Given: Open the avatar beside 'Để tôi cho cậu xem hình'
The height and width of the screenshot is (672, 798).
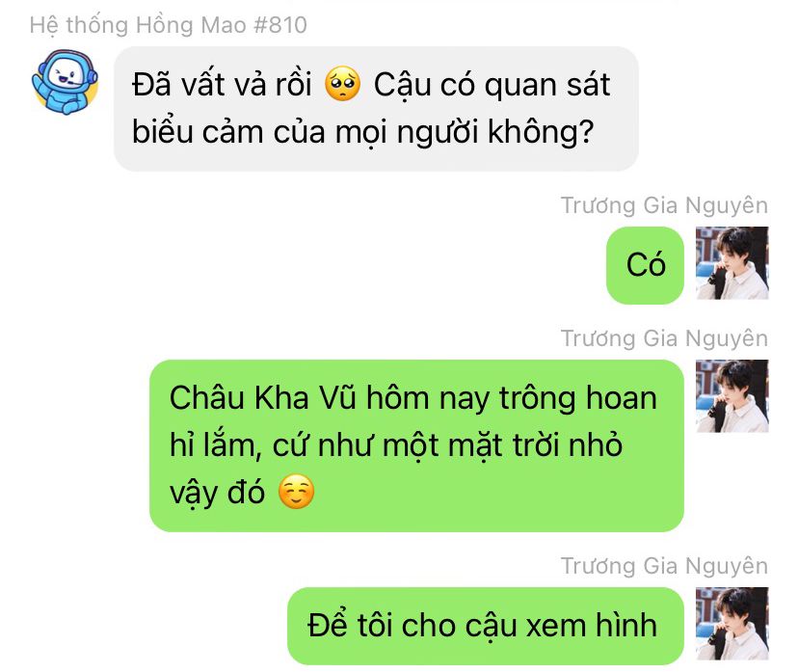Looking at the screenshot, I should click(x=731, y=624).
